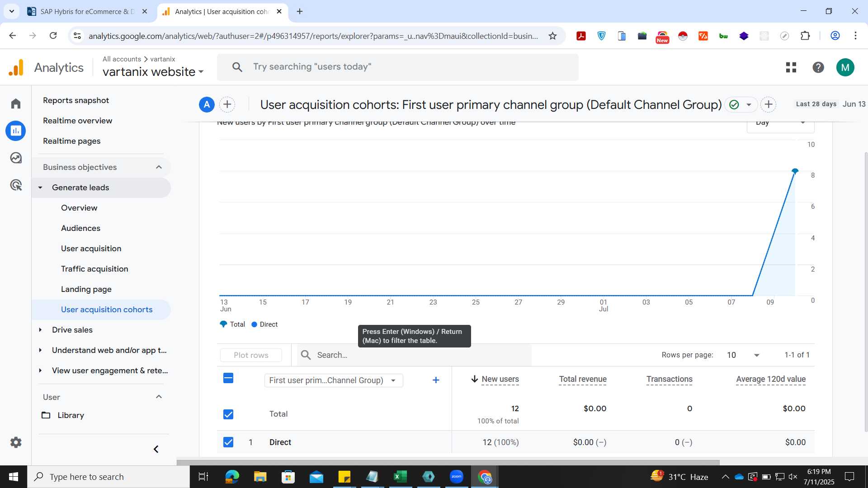Open the Rows per page dropdown
Viewport: 868px width, 488px height.
tap(743, 355)
